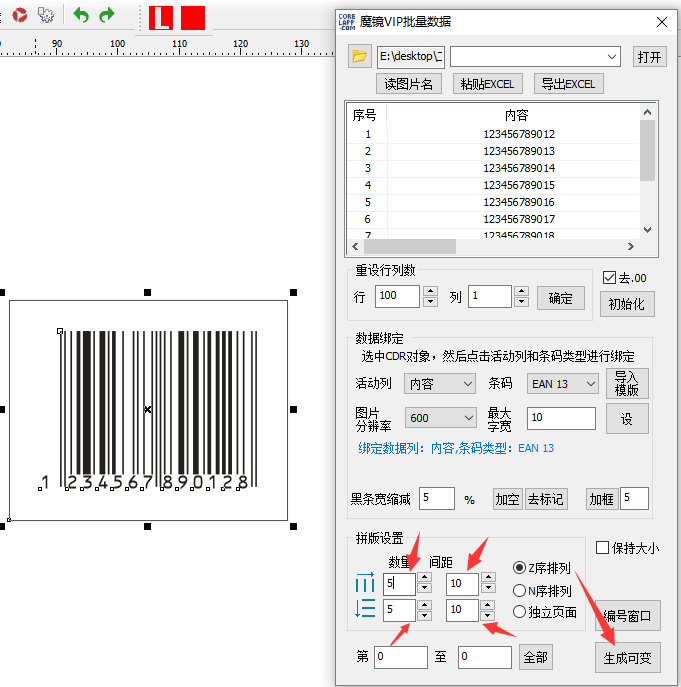The height and width of the screenshot is (687, 681).
Task: Click the horizontal ruler at 110
Action: pos(179,46)
